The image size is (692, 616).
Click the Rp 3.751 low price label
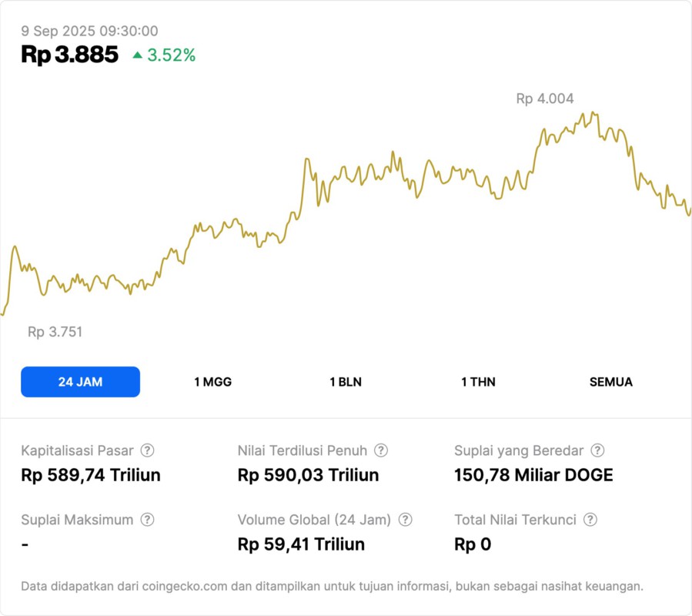click(x=55, y=332)
